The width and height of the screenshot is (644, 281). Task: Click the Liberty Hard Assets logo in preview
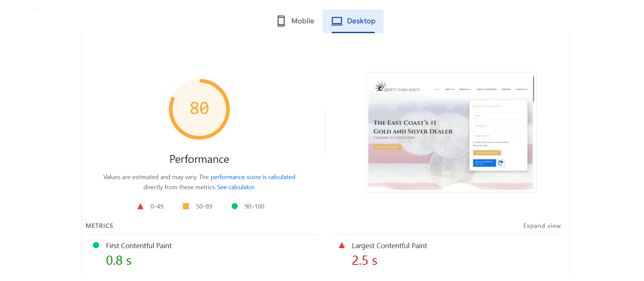click(397, 88)
